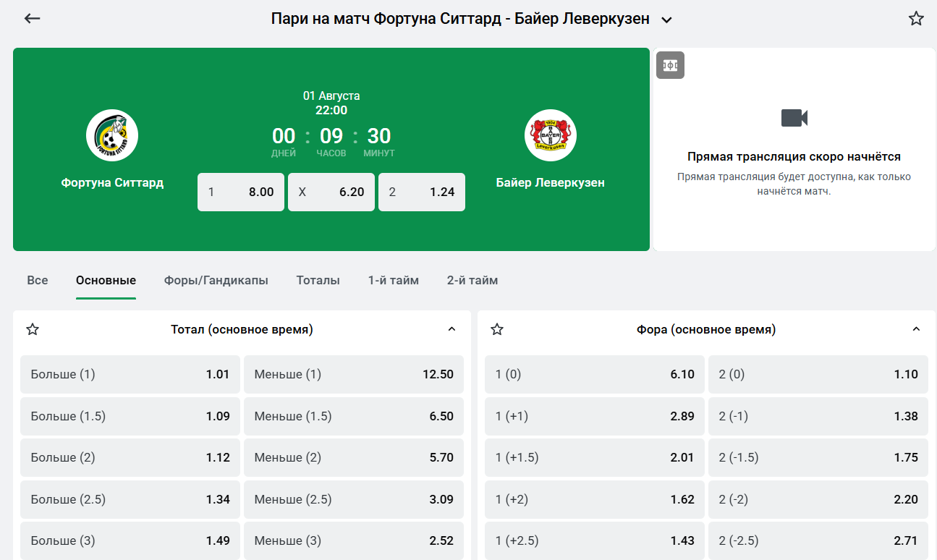Select Меньше (2.5) at 3.09
Viewport: 937px width, 560px height.
click(354, 499)
